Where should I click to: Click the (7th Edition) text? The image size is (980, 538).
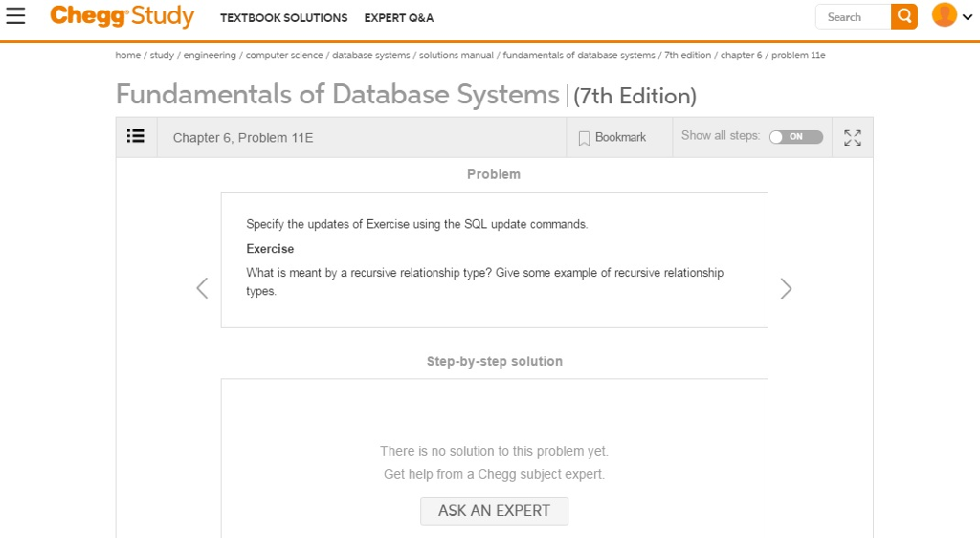point(635,96)
